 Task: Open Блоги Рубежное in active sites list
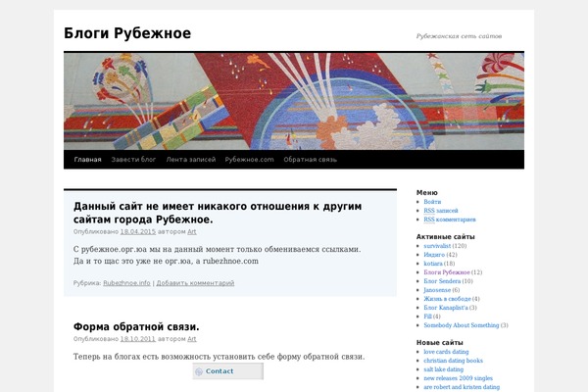tap(447, 272)
